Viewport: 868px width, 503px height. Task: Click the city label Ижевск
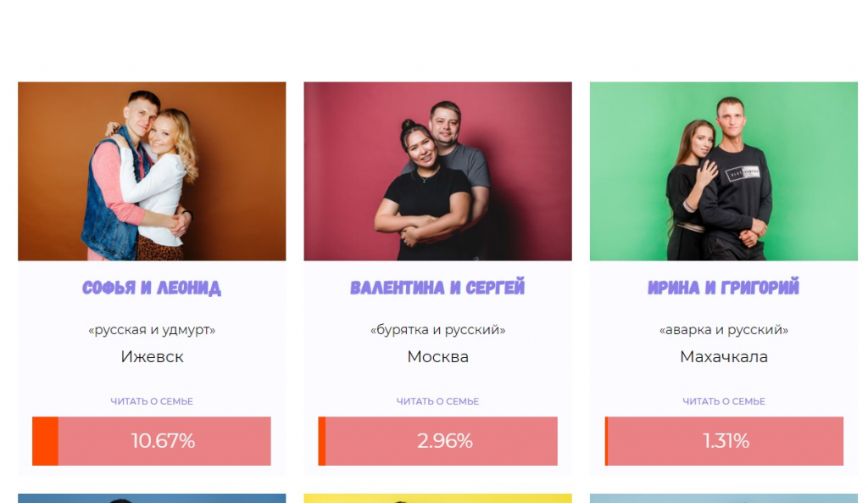point(152,357)
